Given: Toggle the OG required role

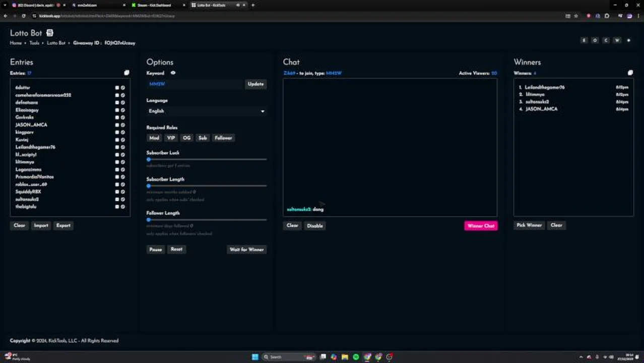Looking at the screenshot, I should coord(187,138).
